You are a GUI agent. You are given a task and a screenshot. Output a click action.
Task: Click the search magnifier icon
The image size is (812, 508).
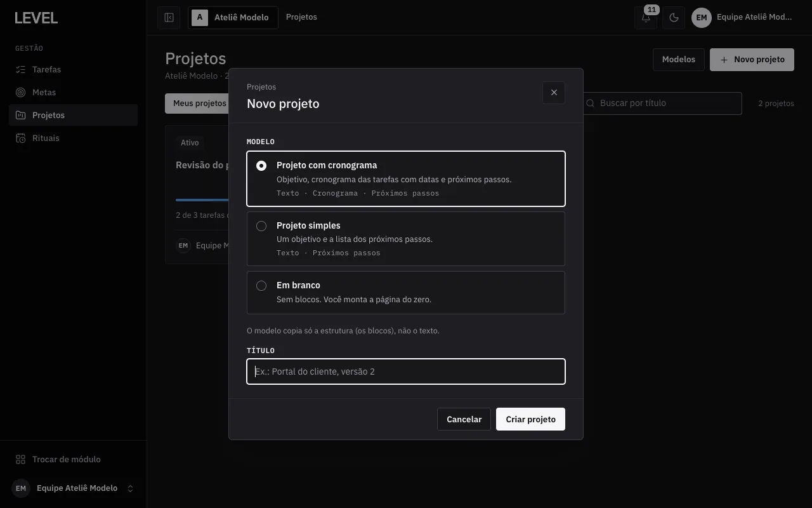point(591,103)
